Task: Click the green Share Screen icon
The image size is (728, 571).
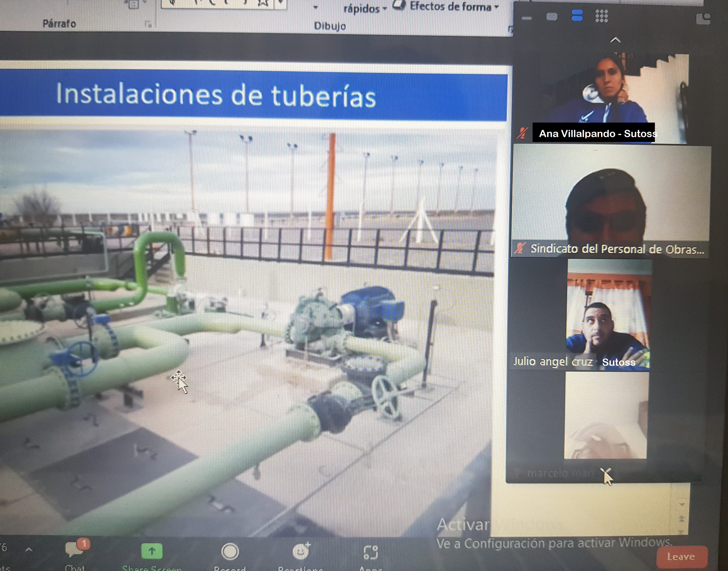Action: point(152,551)
